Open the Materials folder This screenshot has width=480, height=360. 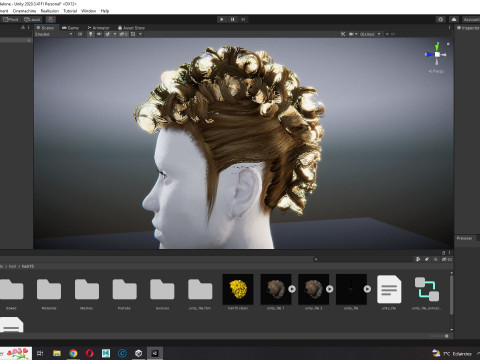[49, 289]
